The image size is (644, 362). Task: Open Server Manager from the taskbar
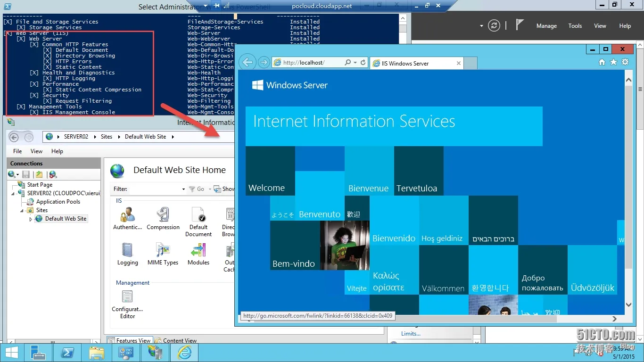38,353
